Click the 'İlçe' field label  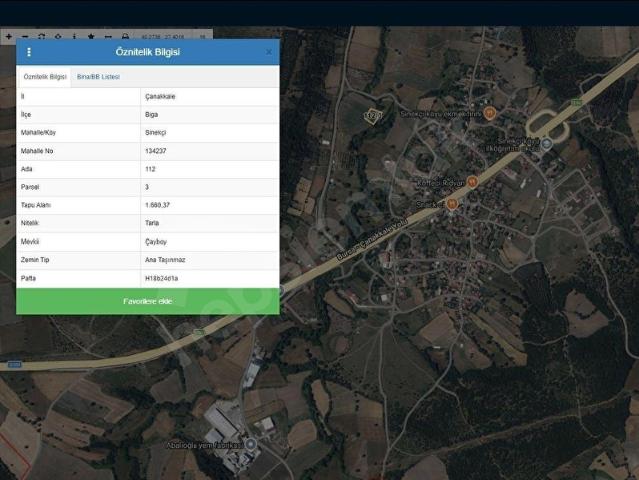(26, 114)
